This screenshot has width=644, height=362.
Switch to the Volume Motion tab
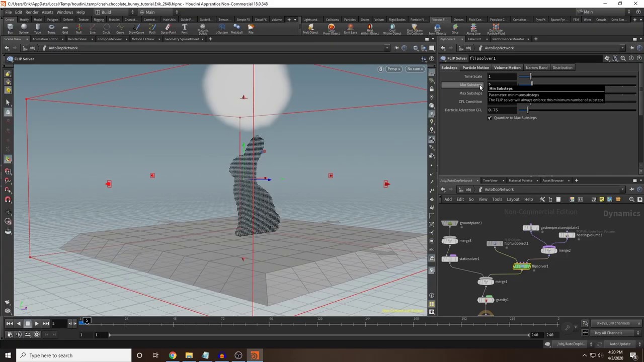coord(507,68)
